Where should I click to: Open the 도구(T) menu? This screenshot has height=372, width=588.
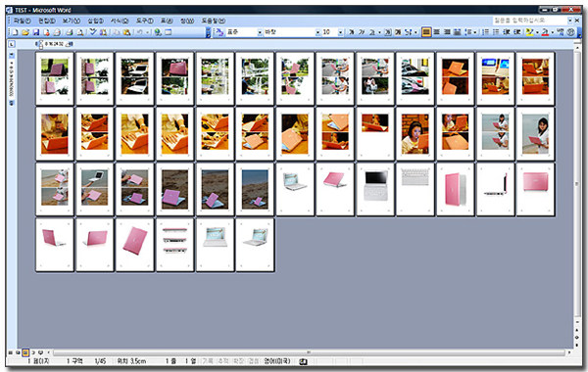pos(144,21)
